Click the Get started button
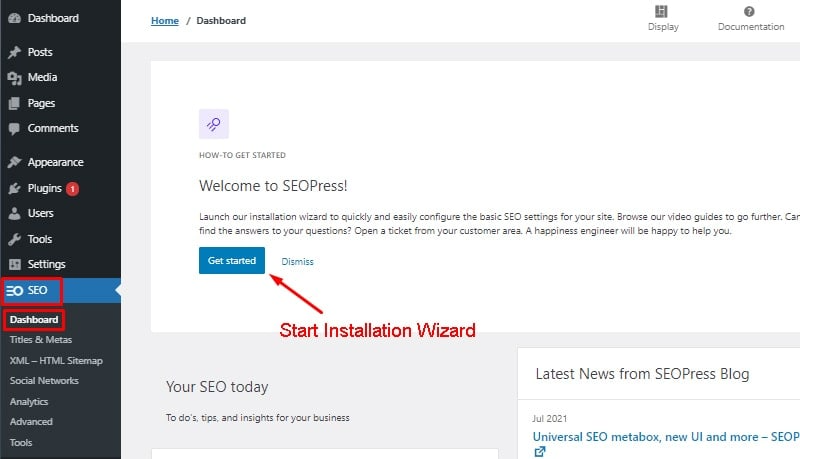Image resolution: width=834 pixels, height=459 pixels. tap(232, 261)
